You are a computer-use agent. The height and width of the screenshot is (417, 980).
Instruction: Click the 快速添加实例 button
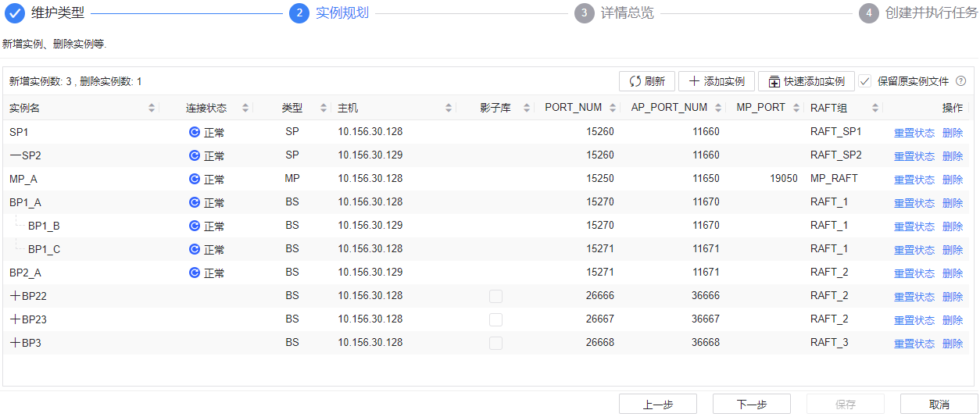coord(807,81)
